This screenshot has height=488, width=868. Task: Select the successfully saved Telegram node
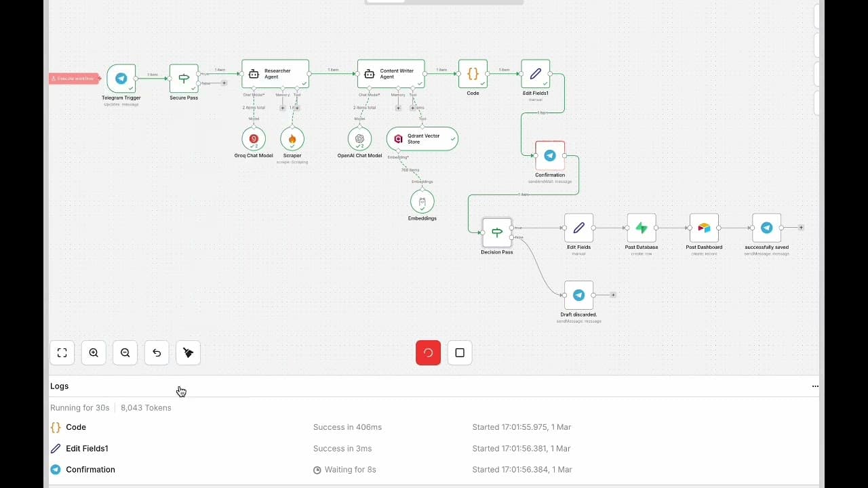[766, 228]
